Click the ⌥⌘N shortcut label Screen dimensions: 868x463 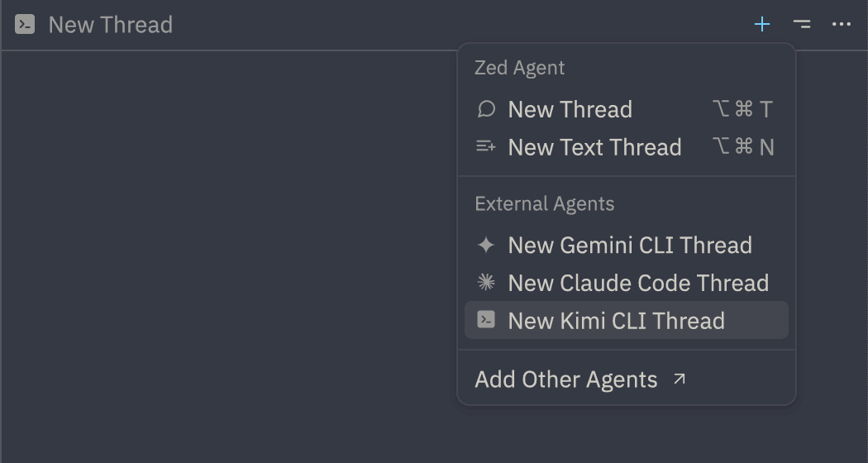click(742, 147)
